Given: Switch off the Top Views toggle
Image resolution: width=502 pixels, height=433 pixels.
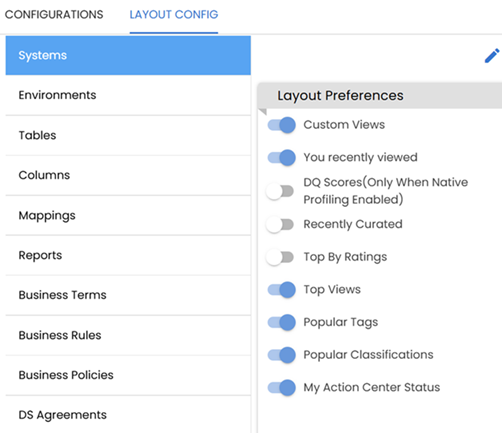Looking at the screenshot, I should point(281,290).
